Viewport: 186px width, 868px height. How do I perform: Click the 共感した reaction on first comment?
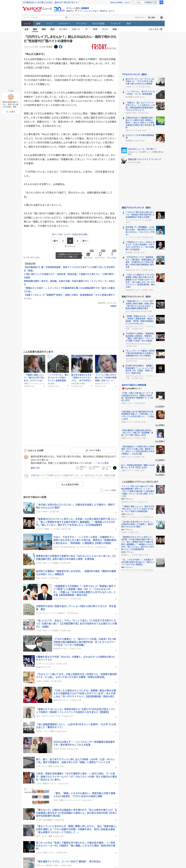pos(81,468)
